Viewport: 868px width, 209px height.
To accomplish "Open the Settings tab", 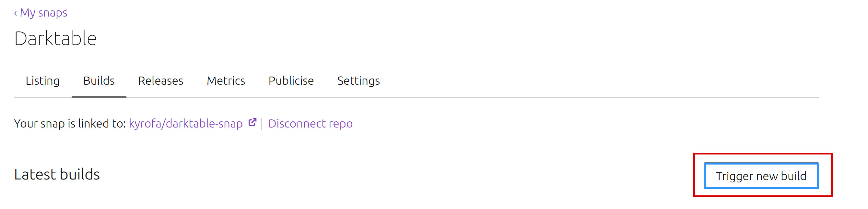I will click(358, 81).
